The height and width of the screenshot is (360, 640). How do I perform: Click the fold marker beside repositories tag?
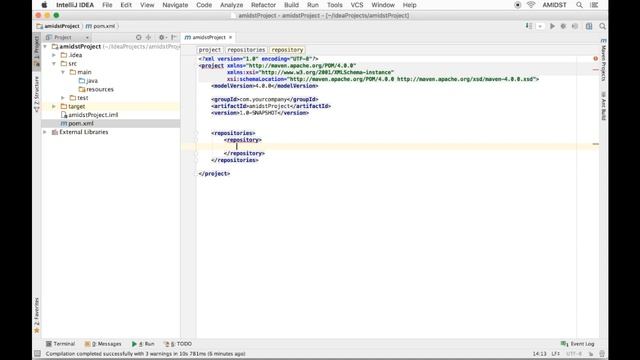pyautogui.click(x=196, y=133)
